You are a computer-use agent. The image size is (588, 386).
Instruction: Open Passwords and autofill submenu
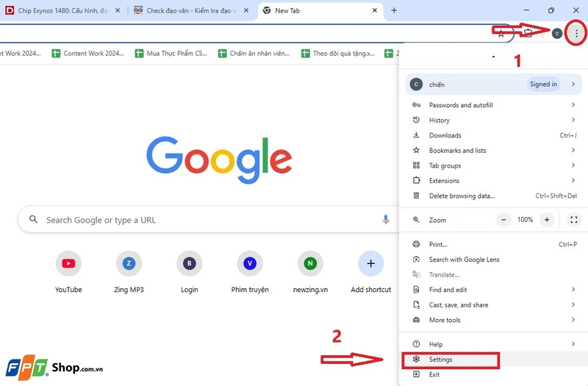tap(493, 105)
